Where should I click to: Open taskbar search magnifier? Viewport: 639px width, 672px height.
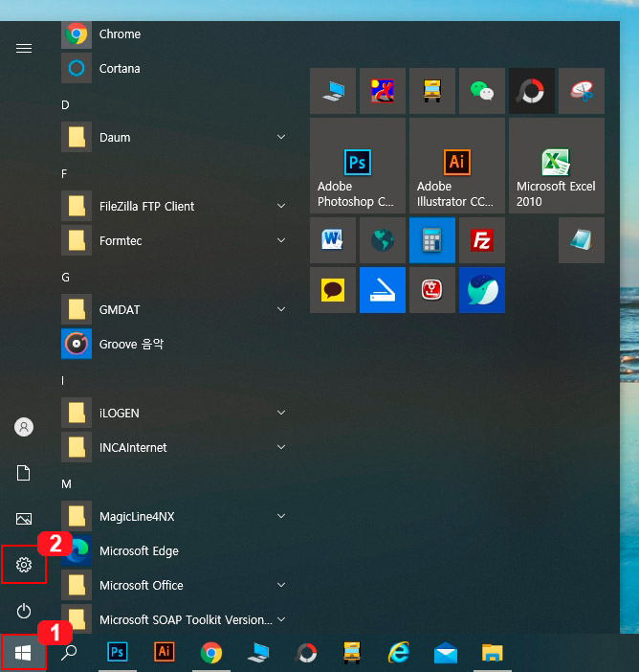tap(69, 653)
